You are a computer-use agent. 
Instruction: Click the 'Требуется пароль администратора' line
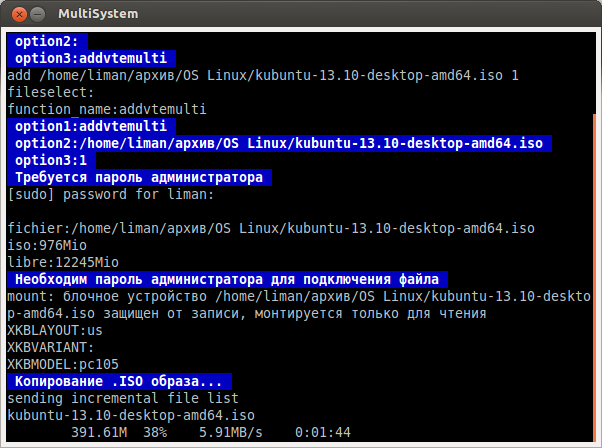pos(139,177)
